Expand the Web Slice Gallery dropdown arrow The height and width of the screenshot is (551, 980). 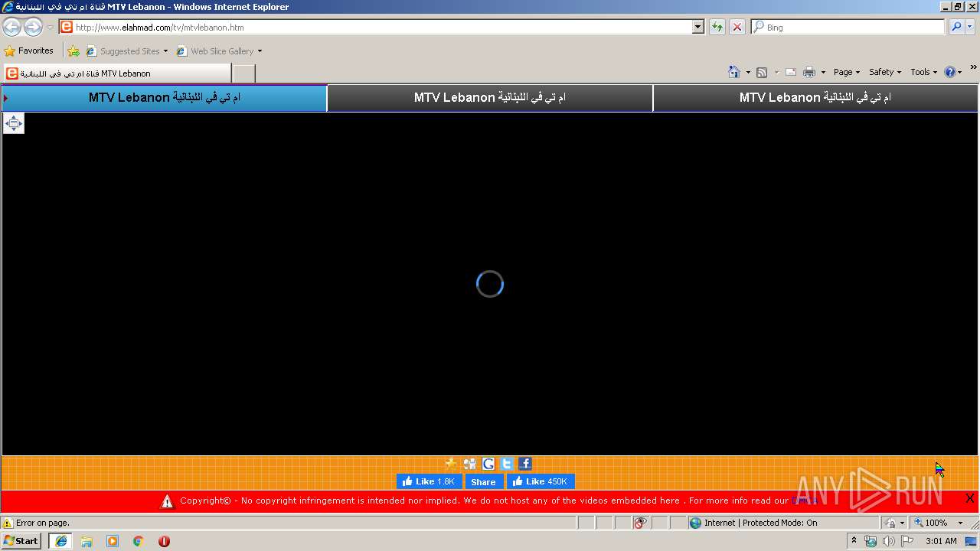pos(260,51)
